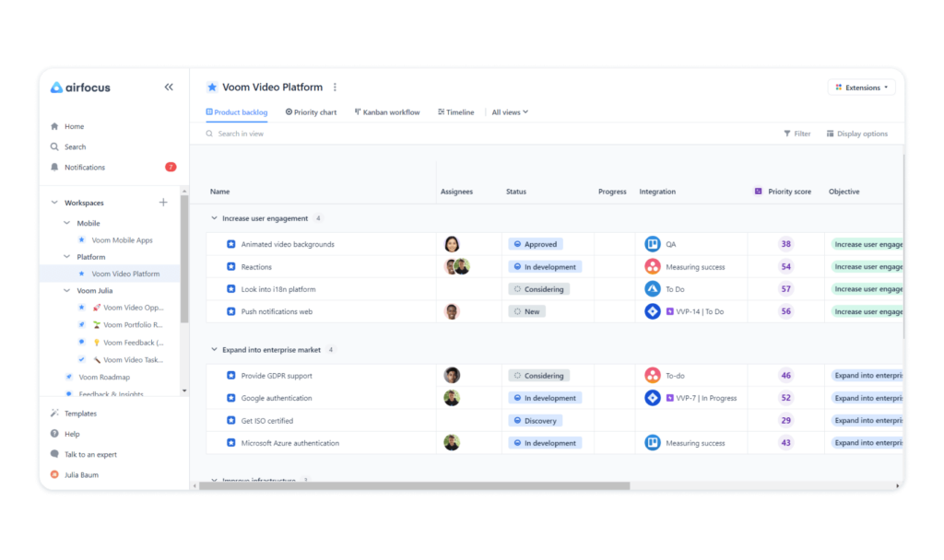This screenshot has width=944, height=560.
Task: Click assignee avatar for Provide GDPR support
Action: coord(452,376)
